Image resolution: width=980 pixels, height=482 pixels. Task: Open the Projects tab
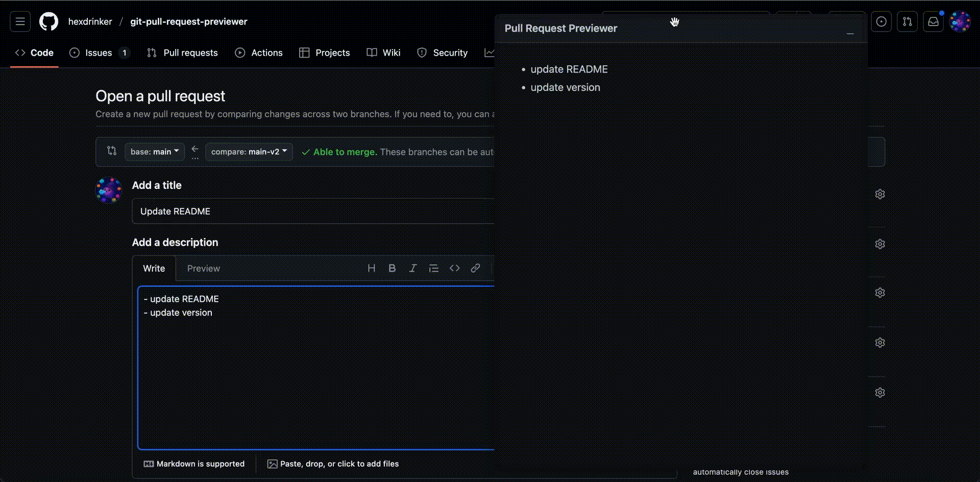click(325, 53)
